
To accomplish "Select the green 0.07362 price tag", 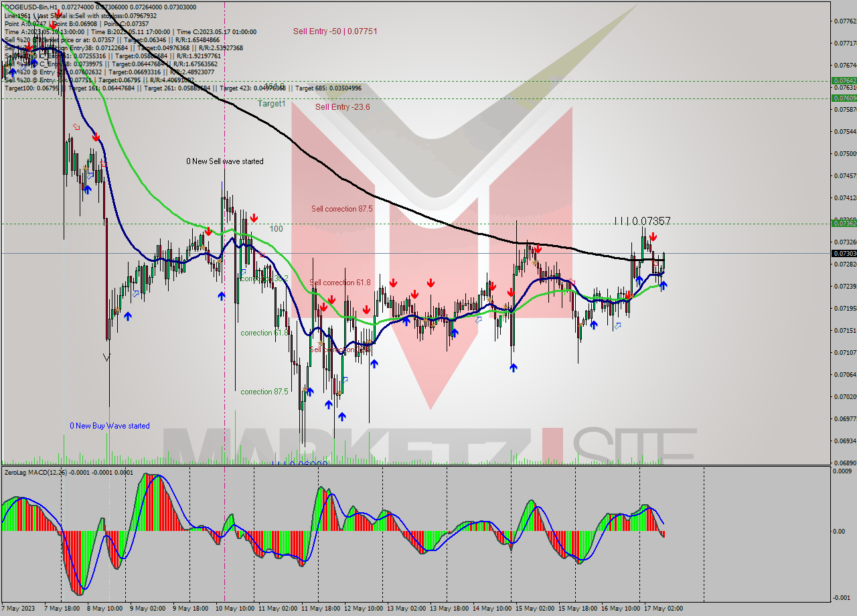I will (x=844, y=223).
